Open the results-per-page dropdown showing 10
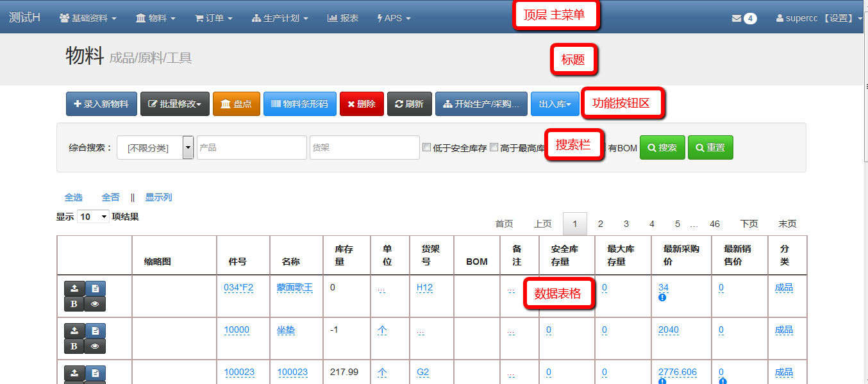The height and width of the screenshot is (384, 868). [94, 217]
